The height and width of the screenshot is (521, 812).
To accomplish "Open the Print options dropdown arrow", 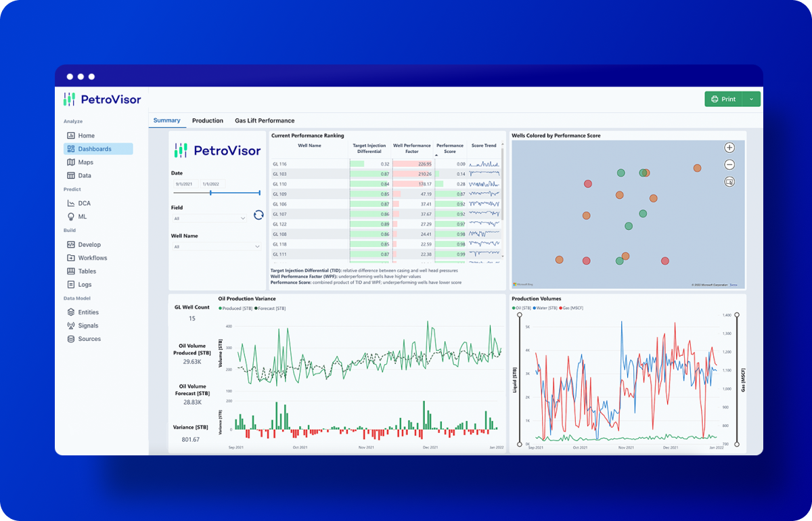I will [752, 99].
